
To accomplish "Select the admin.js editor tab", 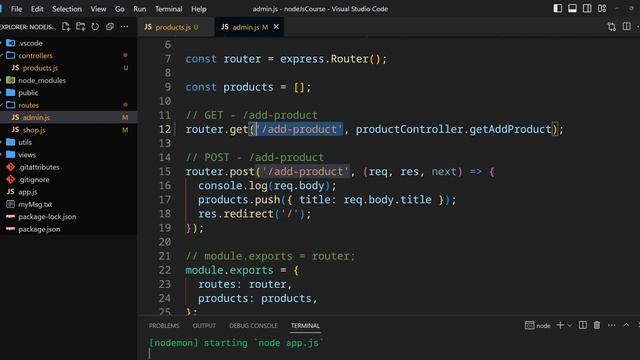I will [249, 27].
